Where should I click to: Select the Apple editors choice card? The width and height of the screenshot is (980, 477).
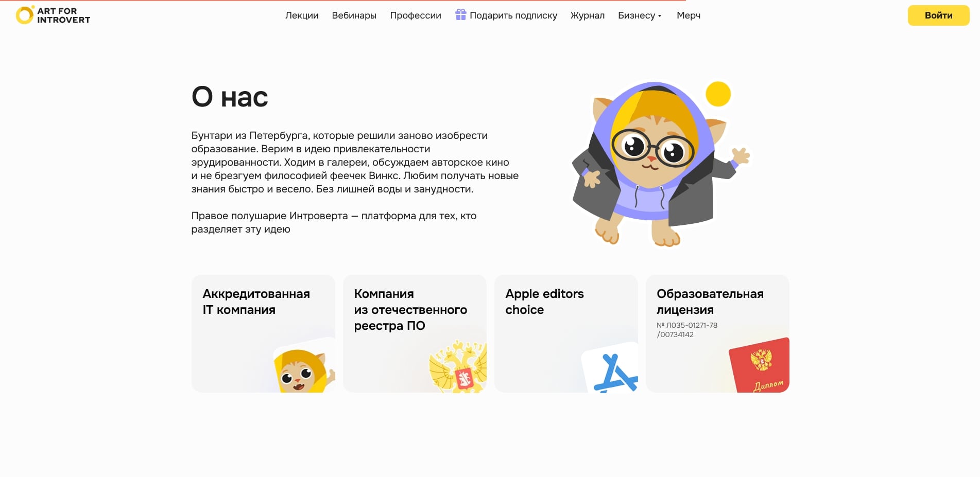pyautogui.click(x=565, y=333)
